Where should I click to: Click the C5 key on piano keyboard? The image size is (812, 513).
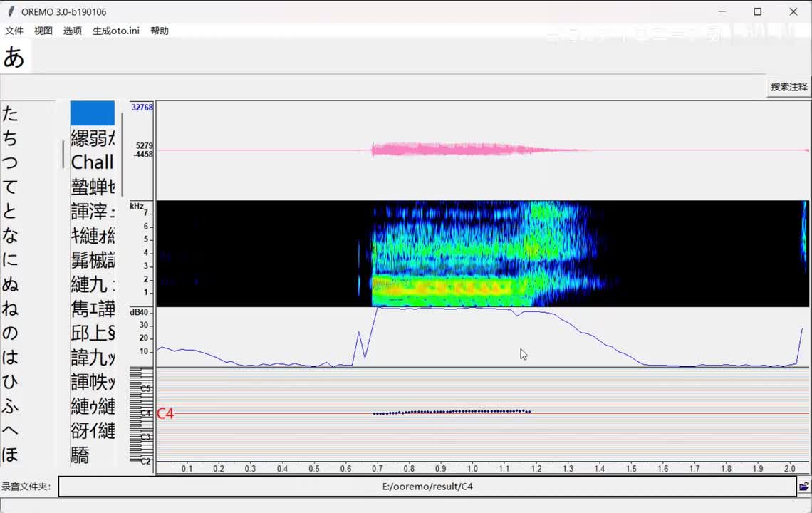tap(146, 388)
